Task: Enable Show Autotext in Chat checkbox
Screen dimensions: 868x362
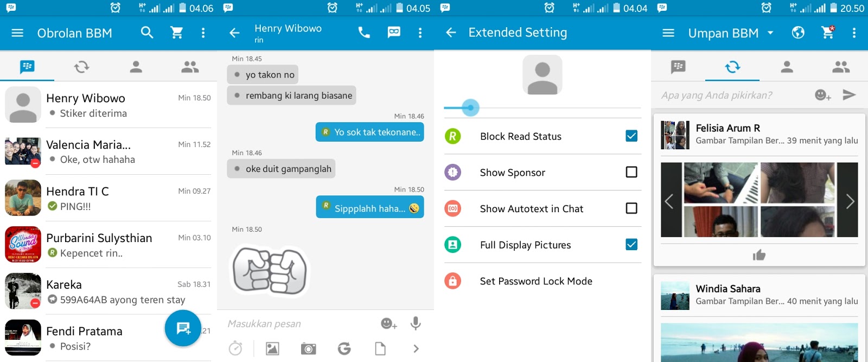Action: tap(631, 208)
